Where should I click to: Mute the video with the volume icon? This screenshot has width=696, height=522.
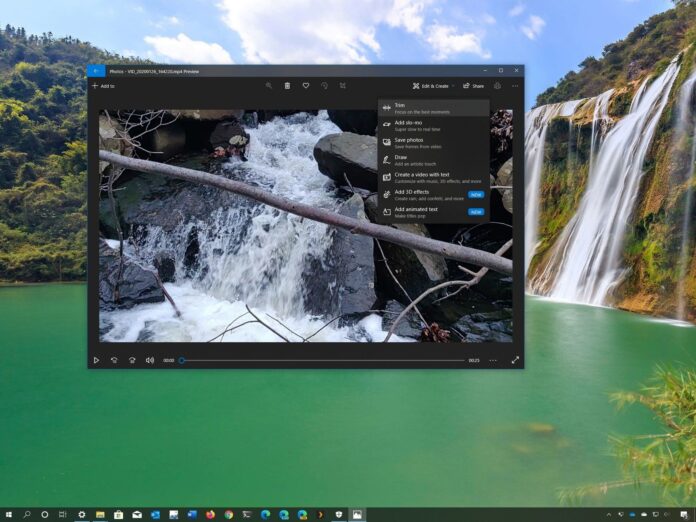tap(150, 360)
